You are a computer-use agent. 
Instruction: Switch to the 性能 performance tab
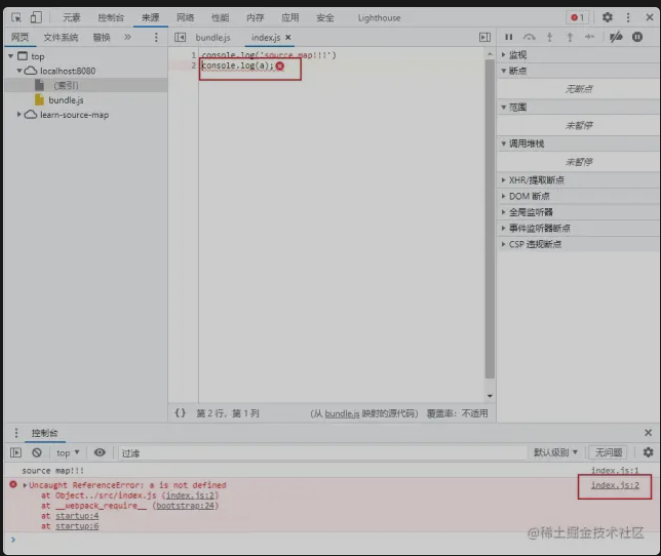220,18
